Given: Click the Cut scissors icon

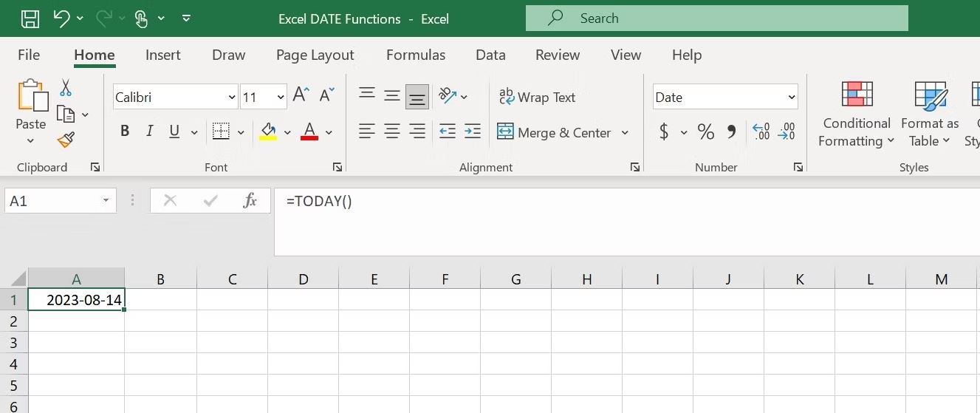Looking at the screenshot, I should click(66, 88).
